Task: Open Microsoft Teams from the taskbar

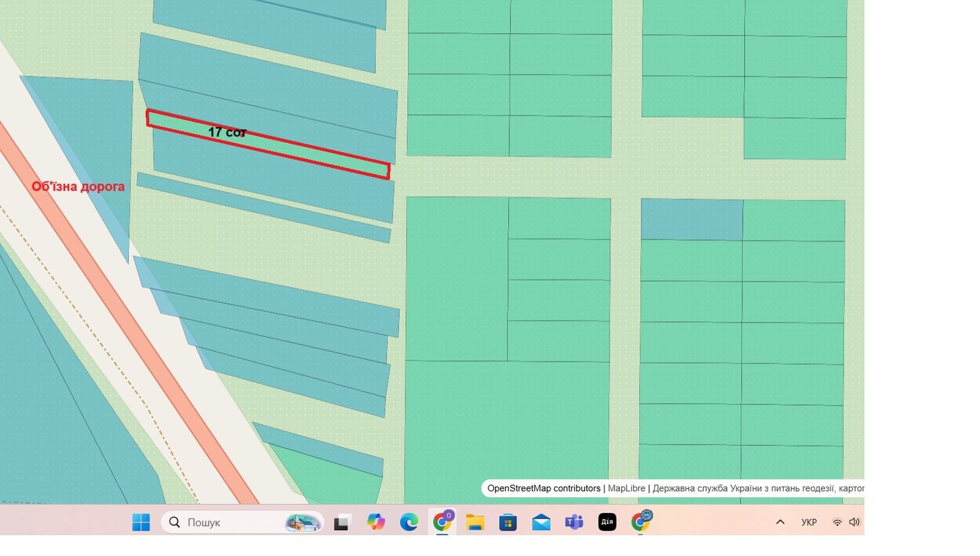Action: coord(574,522)
